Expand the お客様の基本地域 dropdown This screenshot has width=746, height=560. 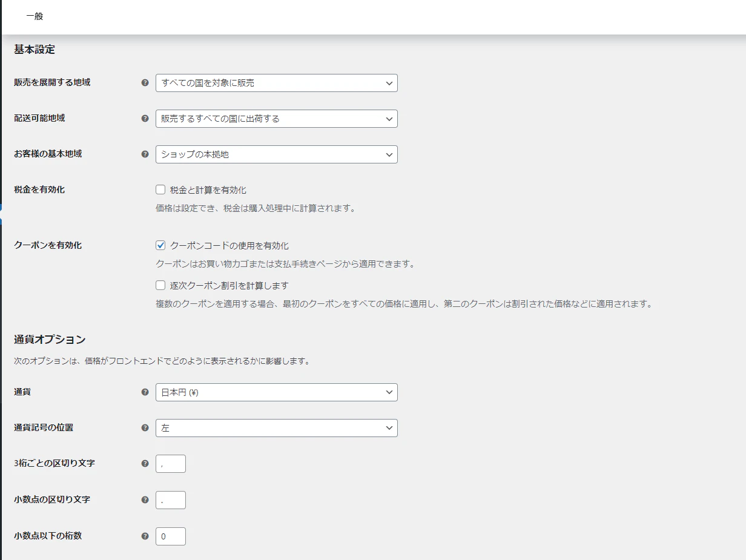[x=277, y=154]
